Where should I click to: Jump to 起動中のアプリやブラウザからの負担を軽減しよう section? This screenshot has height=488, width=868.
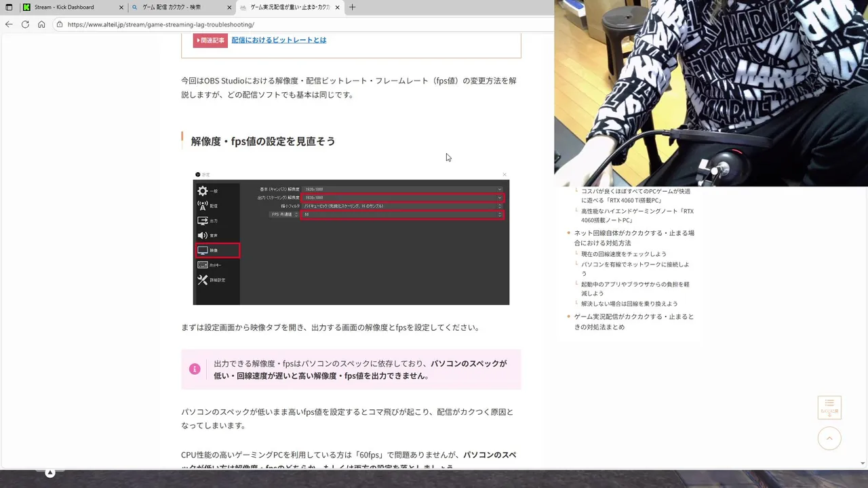click(x=635, y=289)
